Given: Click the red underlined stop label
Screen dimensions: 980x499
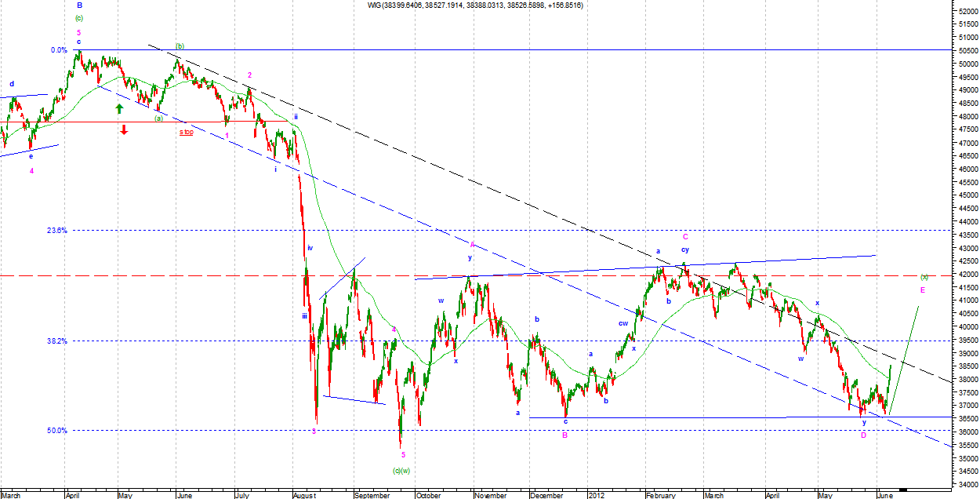Looking at the screenshot, I should tap(186, 133).
